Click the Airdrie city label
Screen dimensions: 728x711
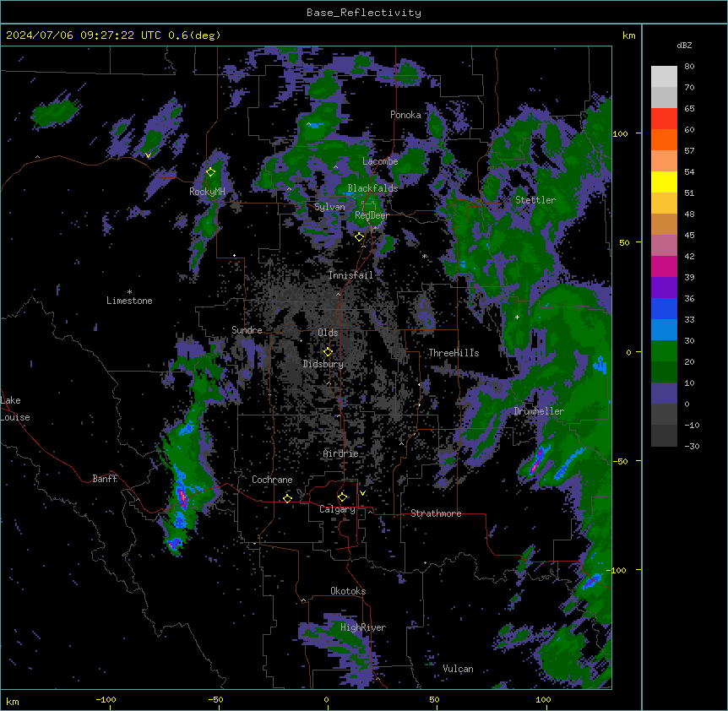click(x=340, y=453)
